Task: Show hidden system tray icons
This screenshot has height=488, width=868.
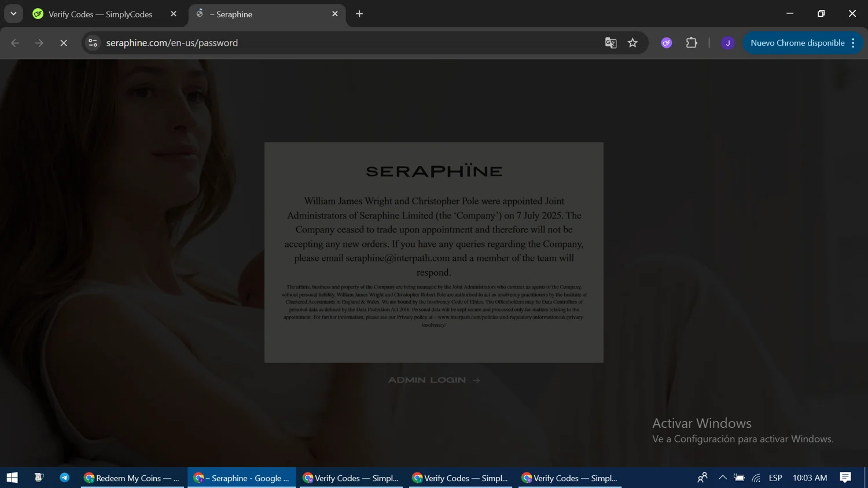Action: point(722,478)
